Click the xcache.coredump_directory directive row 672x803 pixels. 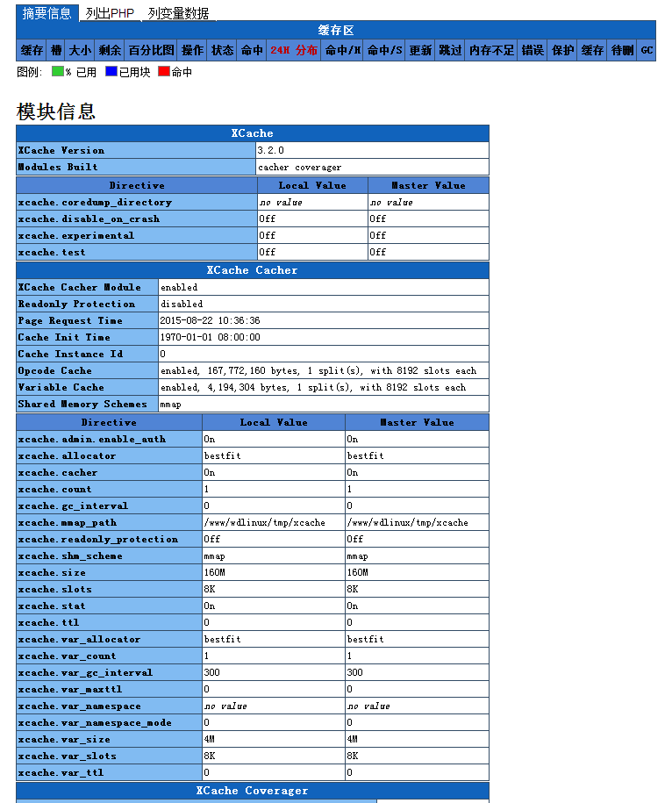pyautogui.click(x=253, y=203)
